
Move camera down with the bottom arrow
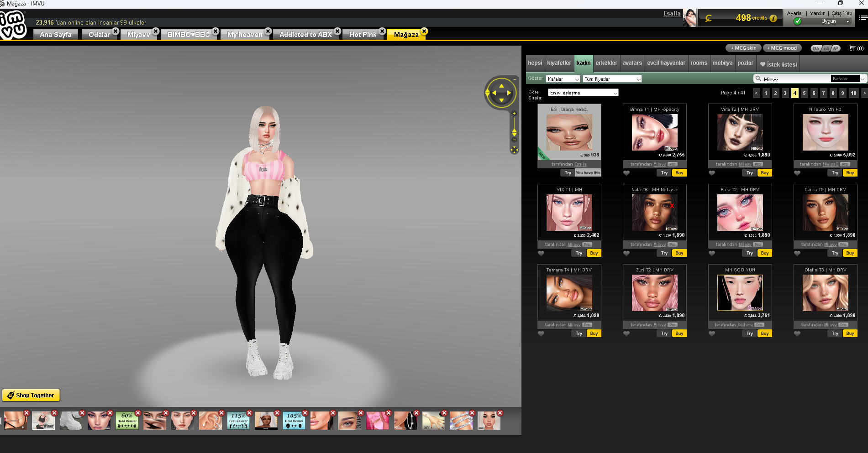(501, 100)
